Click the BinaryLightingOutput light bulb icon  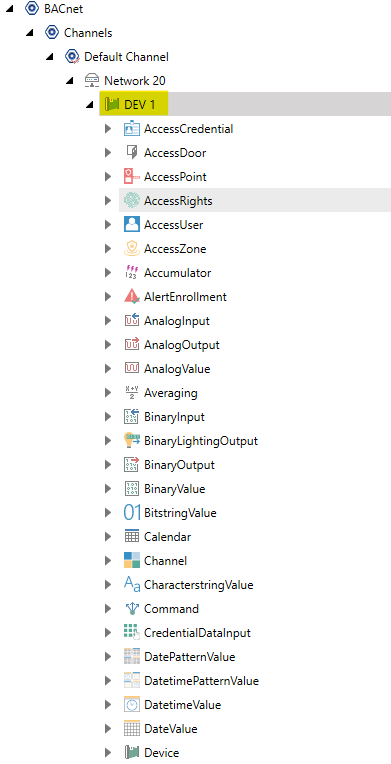tap(132, 441)
